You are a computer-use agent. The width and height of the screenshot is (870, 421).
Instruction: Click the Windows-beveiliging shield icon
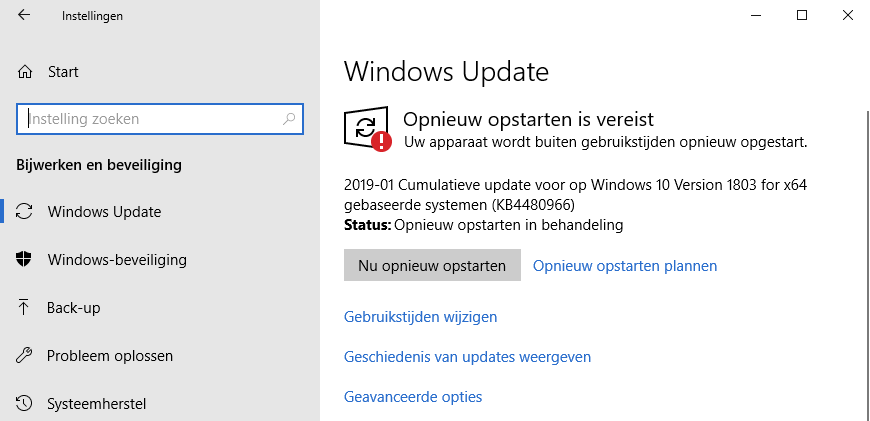click(x=25, y=260)
